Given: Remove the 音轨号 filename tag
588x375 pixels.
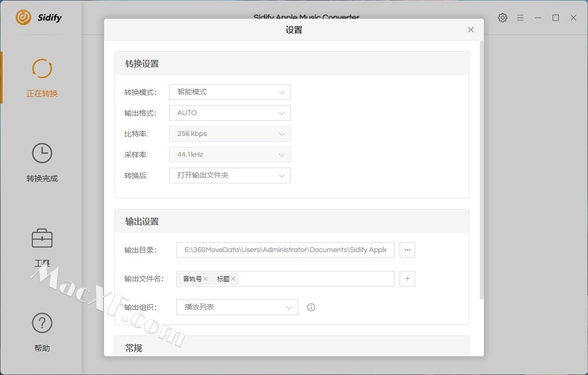Looking at the screenshot, I should (206, 279).
